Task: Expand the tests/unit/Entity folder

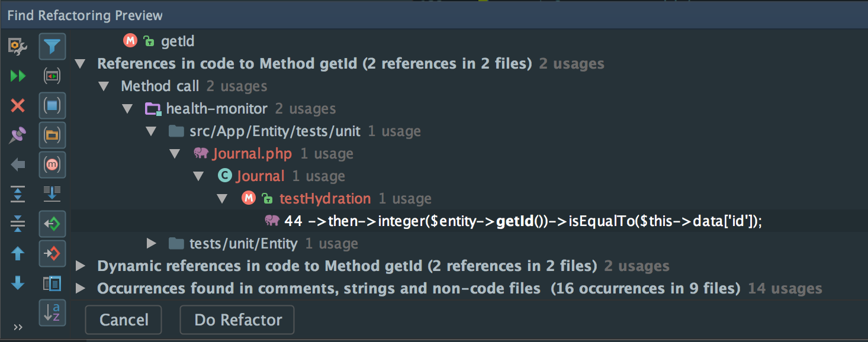Action: 151,243
